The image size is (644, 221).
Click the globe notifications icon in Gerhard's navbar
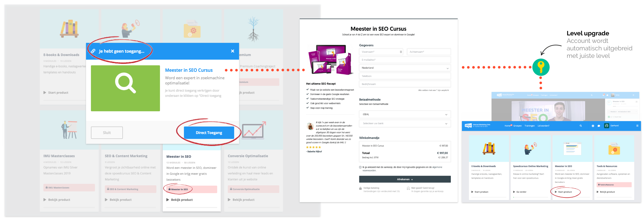coord(593,126)
